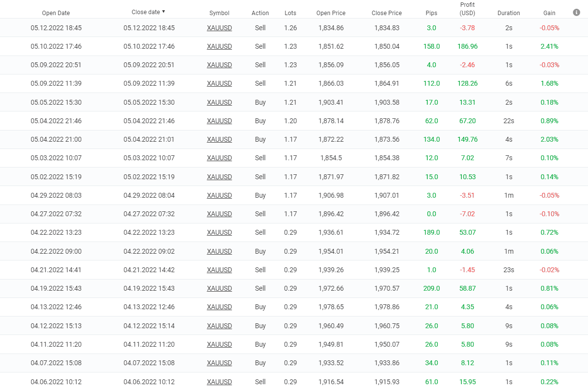Open XAUUSD link for 04.22.2022 13:23 trade

[x=219, y=232]
